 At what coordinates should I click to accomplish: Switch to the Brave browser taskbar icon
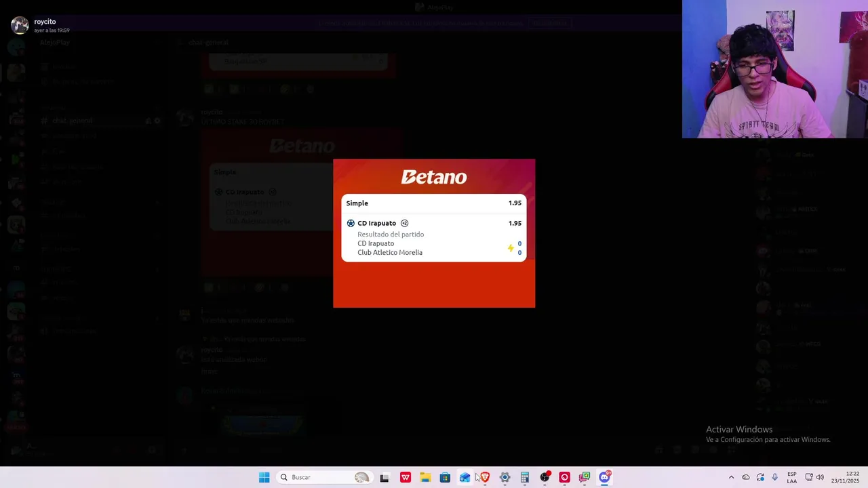pos(485,477)
